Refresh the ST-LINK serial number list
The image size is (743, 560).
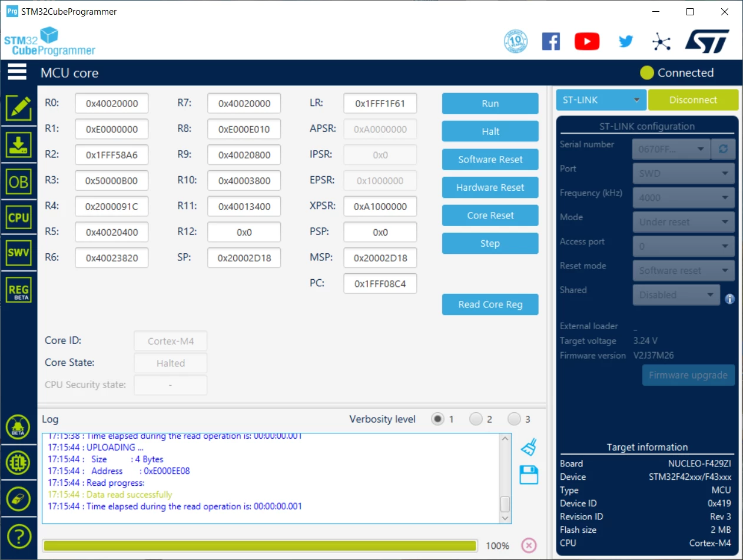(723, 149)
